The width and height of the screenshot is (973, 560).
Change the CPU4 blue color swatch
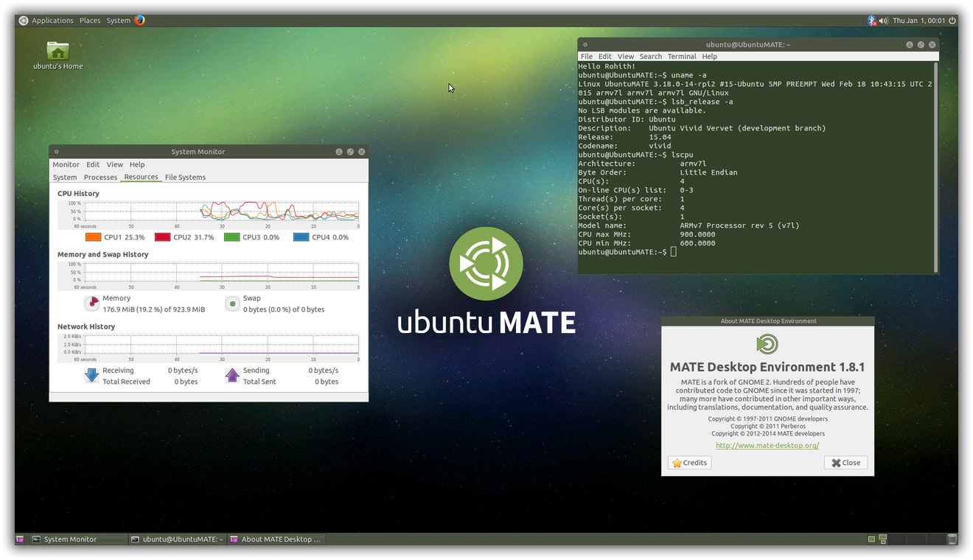coord(301,237)
